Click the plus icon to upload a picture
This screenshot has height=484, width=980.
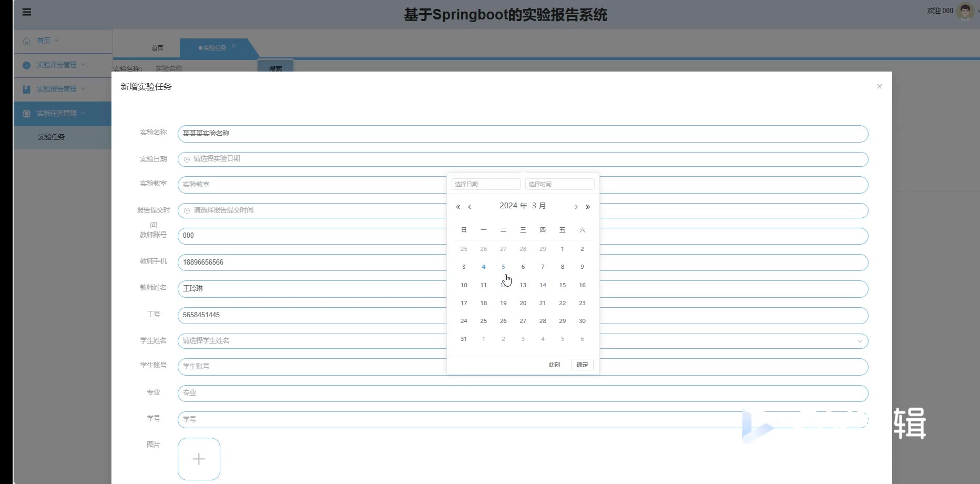click(199, 459)
